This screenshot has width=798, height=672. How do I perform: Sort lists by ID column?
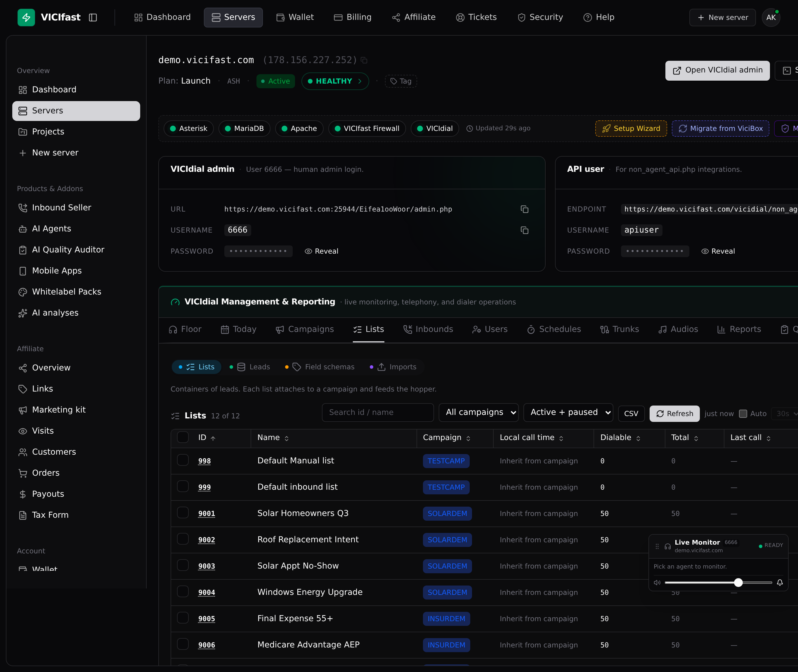pos(207,438)
